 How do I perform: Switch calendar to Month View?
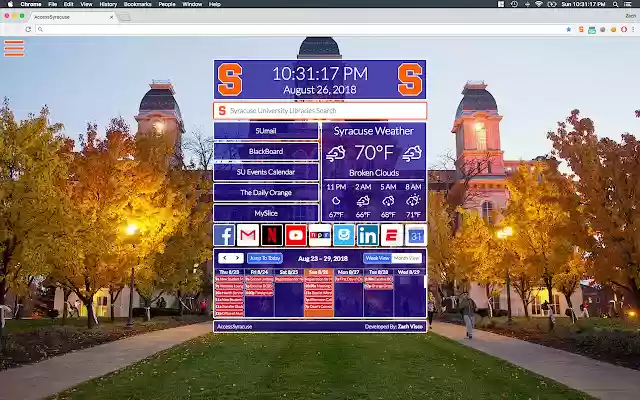[407, 258]
